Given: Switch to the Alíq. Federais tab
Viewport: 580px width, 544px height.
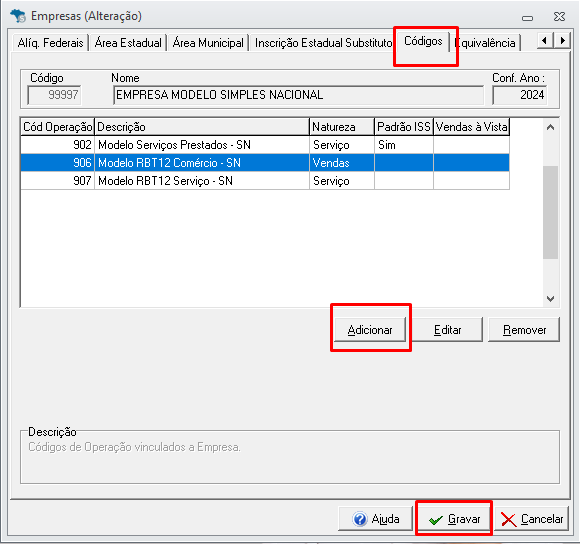Looking at the screenshot, I should click(x=51, y=43).
